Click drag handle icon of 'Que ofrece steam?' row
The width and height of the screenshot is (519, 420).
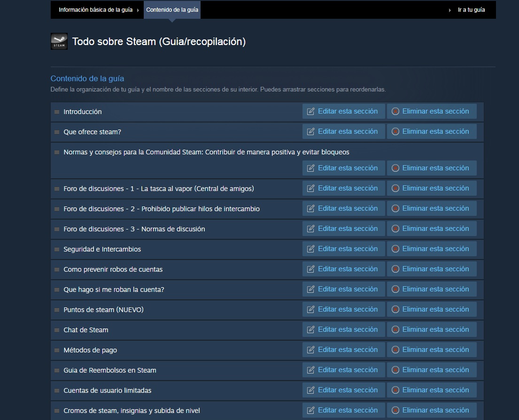tap(57, 132)
